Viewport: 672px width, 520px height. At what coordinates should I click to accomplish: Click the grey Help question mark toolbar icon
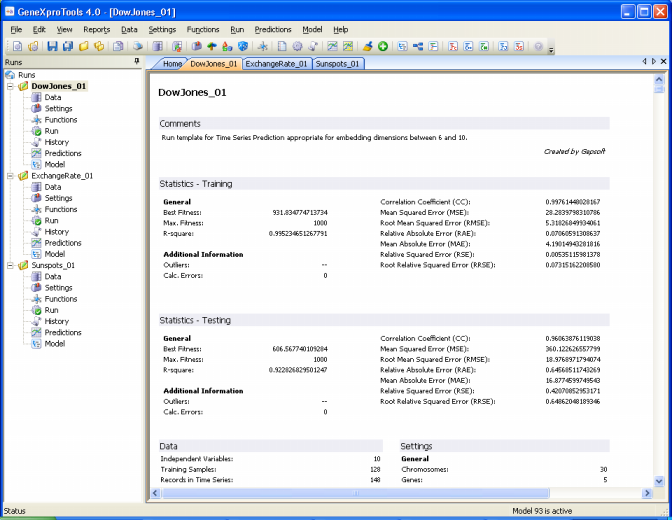(539, 46)
